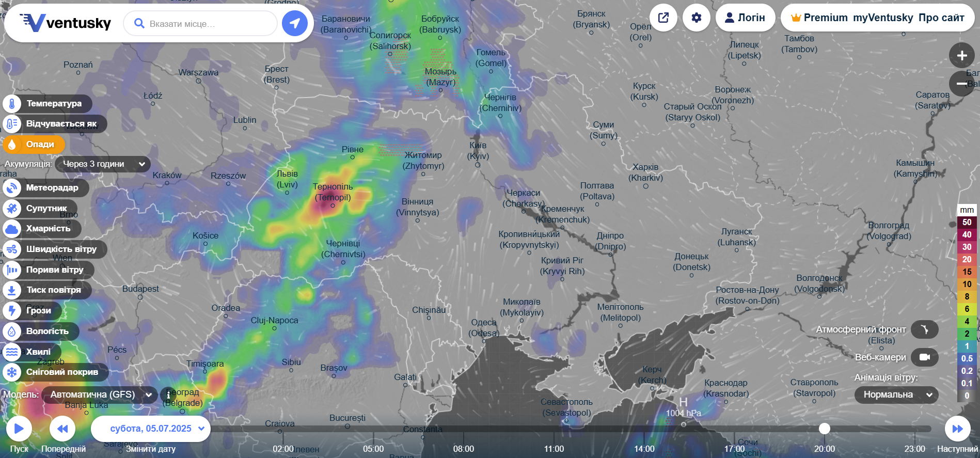980x458 pixels.
Task: Switch to the Meteoradar layer
Action: (x=45, y=188)
